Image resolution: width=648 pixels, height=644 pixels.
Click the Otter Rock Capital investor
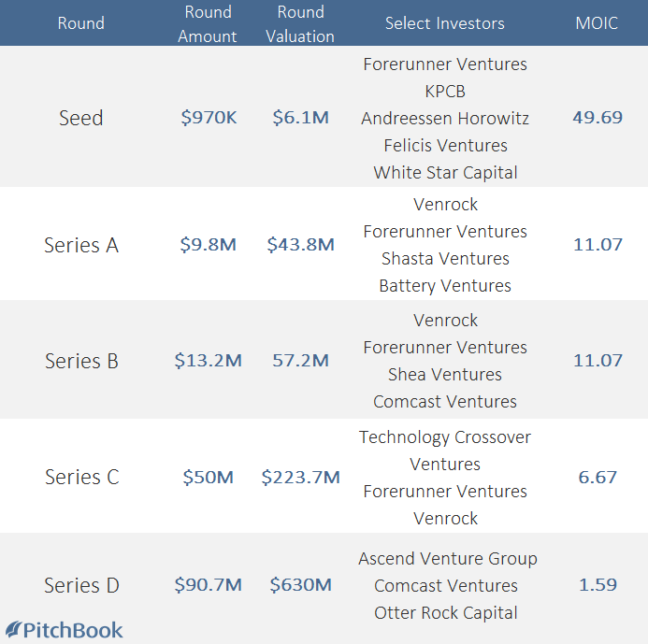pos(445,612)
